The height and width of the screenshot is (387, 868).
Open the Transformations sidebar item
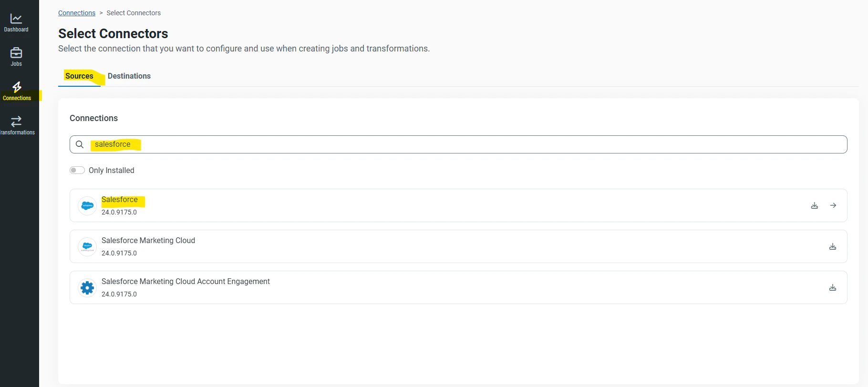tap(17, 126)
